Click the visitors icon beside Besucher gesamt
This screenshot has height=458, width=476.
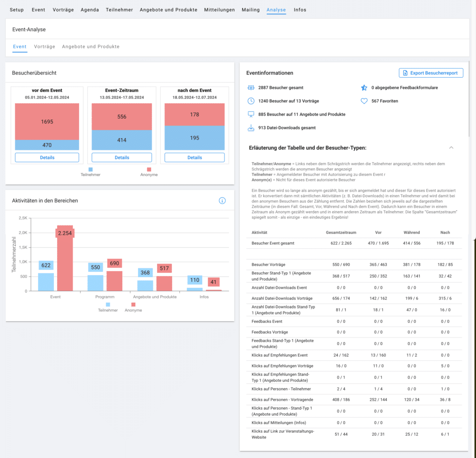251,87
